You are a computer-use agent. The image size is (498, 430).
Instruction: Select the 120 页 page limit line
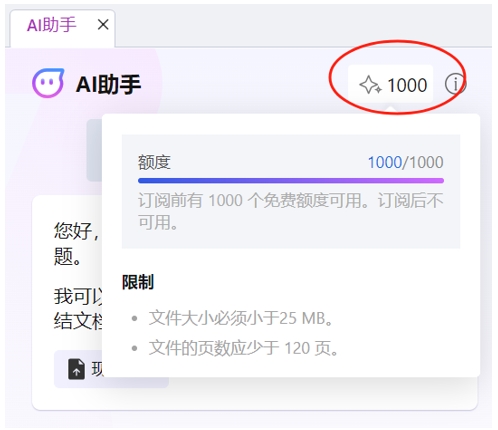(244, 348)
